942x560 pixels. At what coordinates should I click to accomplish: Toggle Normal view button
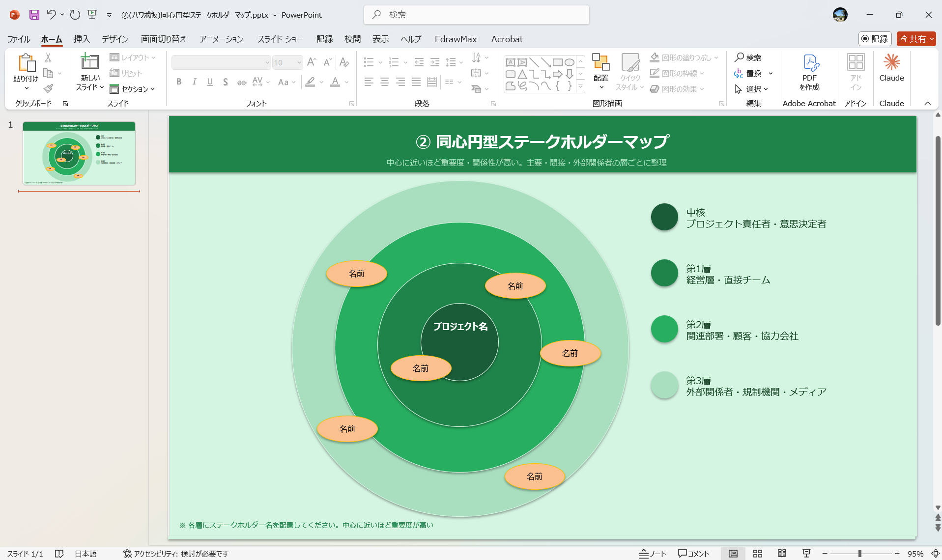point(733,554)
